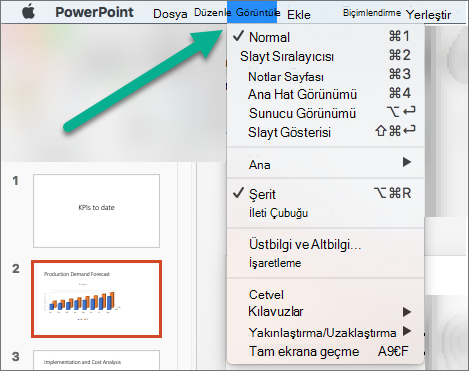The image size is (469, 371).
Task: Expand the Ana submenu
Action: [325, 164]
